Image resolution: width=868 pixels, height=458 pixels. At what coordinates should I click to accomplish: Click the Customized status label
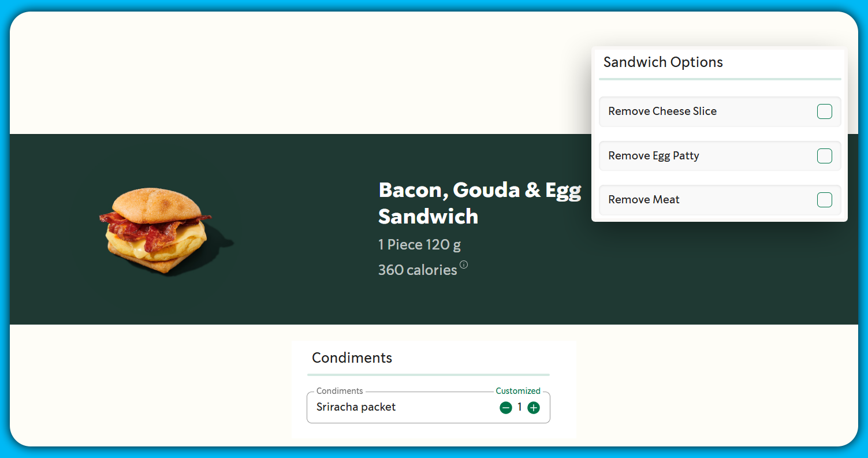(518, 391)
